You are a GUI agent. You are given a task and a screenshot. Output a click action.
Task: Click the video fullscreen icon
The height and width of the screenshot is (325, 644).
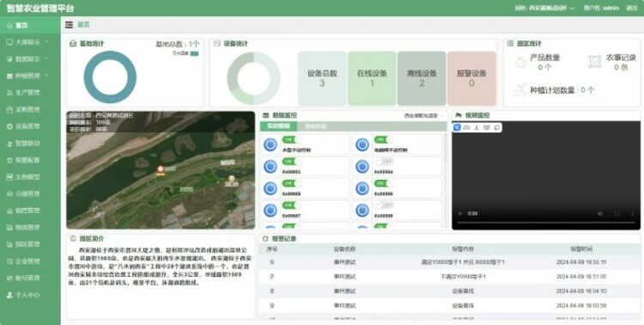pyautogui.click(x=616, y=213)
